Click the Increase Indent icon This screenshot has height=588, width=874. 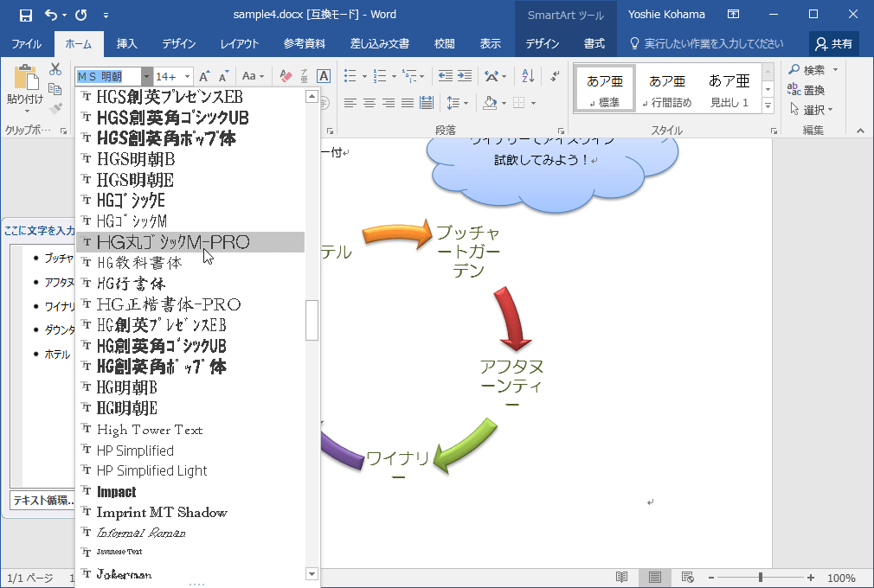click(465, 76)
